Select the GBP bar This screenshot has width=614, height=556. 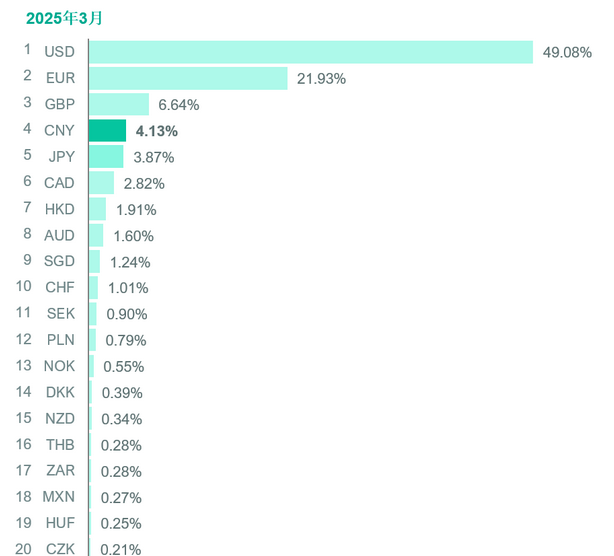119,104
